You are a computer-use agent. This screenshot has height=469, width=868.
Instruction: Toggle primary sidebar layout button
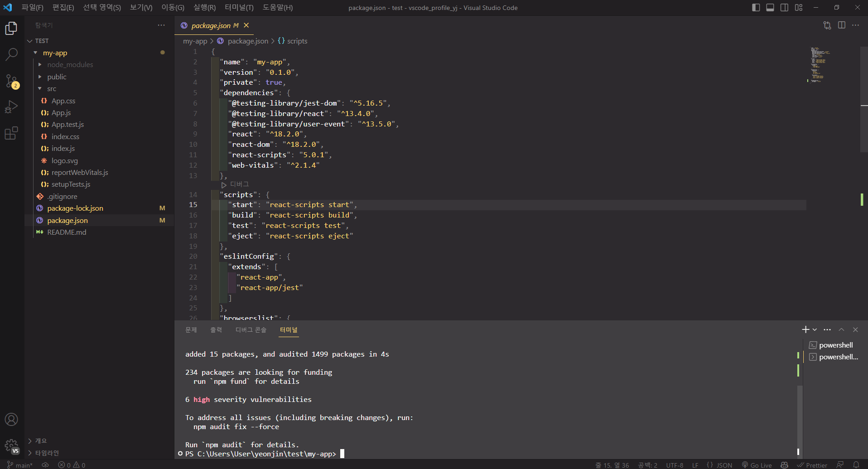coord(756,8)
